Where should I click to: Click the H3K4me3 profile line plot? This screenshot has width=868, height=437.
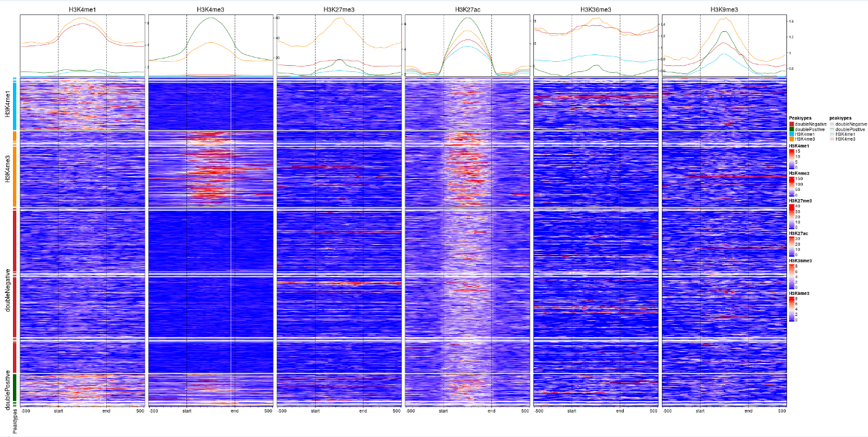pos(210,45)
